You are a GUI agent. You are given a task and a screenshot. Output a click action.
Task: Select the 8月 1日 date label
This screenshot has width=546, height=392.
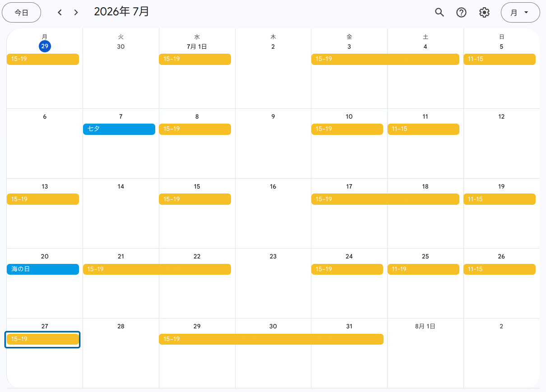pyautogui.click(x=425, y=326)
